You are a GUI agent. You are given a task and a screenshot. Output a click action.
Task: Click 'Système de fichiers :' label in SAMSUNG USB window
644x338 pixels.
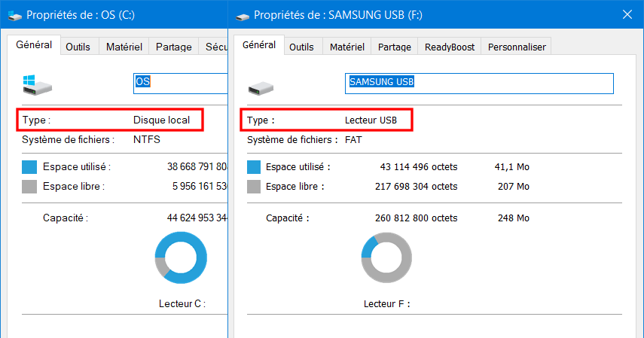tap(292, 139)
